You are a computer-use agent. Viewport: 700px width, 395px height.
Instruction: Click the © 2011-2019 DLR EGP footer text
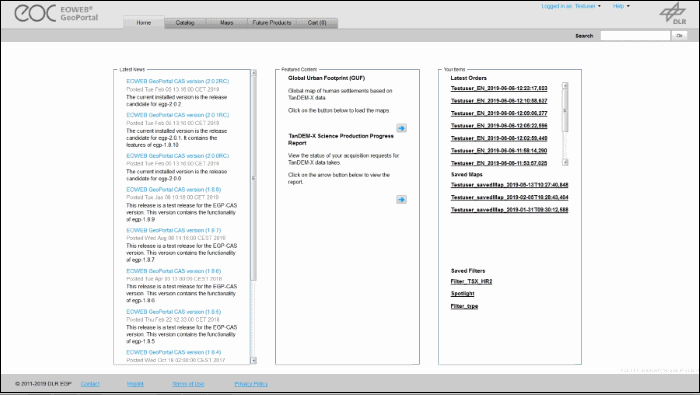coord(43,384)
